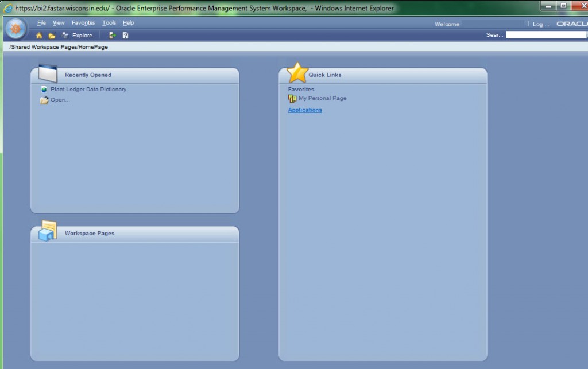Click the Recently Opened panel icon
The image size is (588, 369).
click(48, 73)
